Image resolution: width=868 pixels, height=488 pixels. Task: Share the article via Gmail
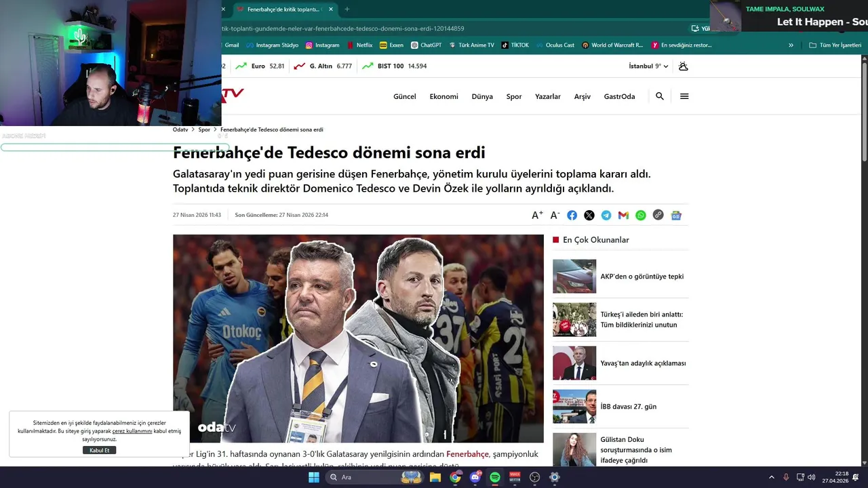pos(623,215)
